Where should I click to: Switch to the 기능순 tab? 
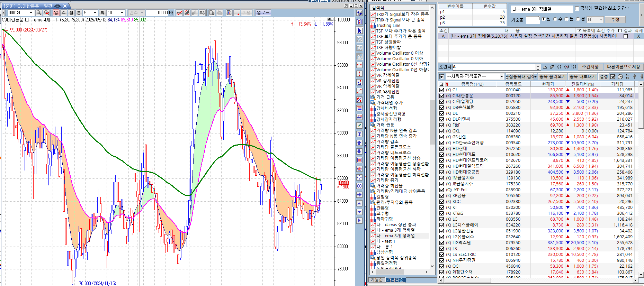coord(377,280)
